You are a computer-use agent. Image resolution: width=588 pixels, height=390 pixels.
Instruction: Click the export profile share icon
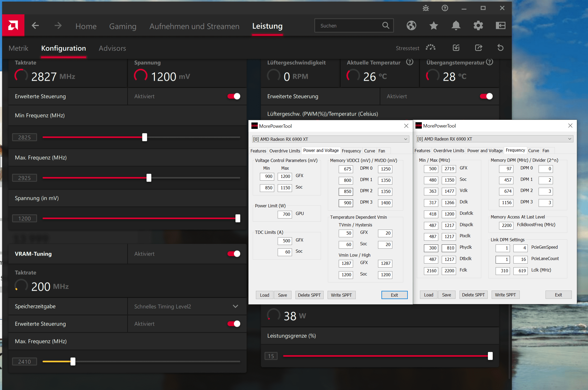tap(478, 48)
